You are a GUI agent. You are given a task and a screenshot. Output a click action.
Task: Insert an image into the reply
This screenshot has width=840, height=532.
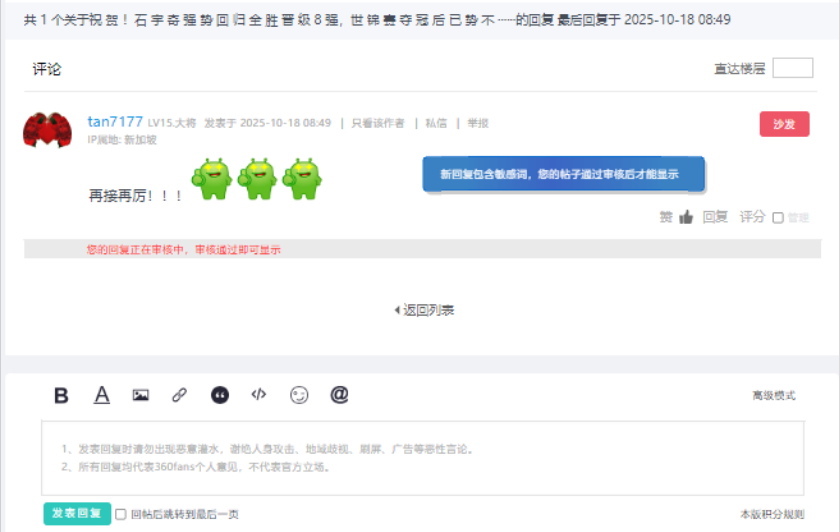click(x=140, y=395)
